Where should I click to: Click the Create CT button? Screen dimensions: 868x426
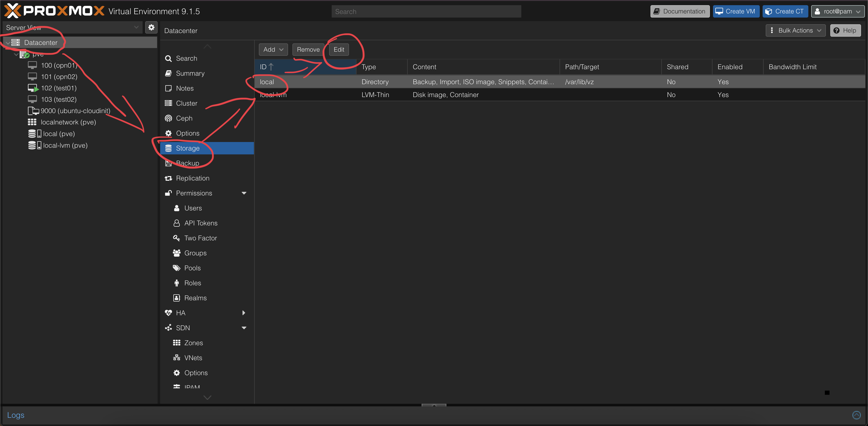coord(785,11)
